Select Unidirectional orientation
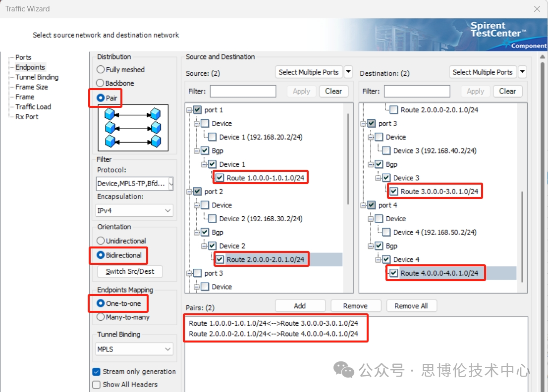Screen dimensions: 548x392 101,241
